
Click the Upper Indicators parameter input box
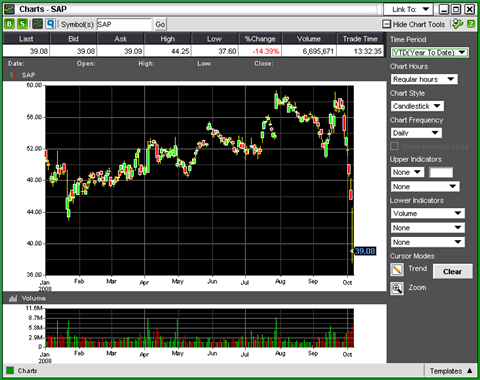pos(441,172)
